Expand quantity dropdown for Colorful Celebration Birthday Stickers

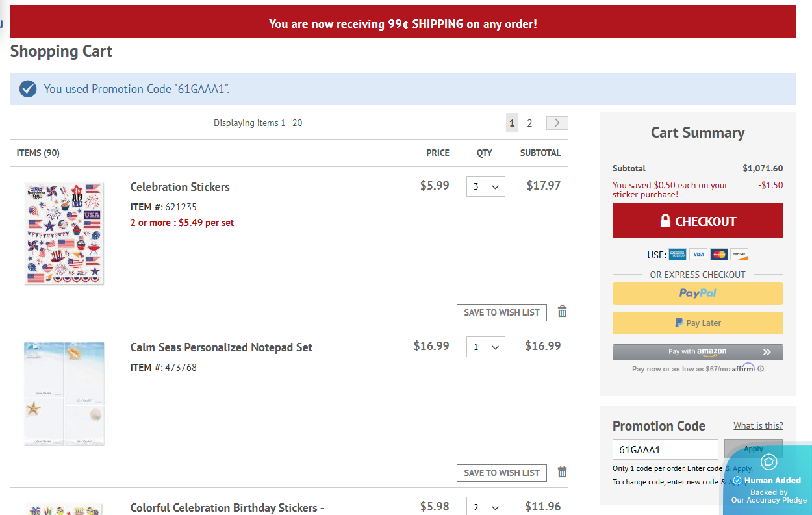(x=485, y=507)
